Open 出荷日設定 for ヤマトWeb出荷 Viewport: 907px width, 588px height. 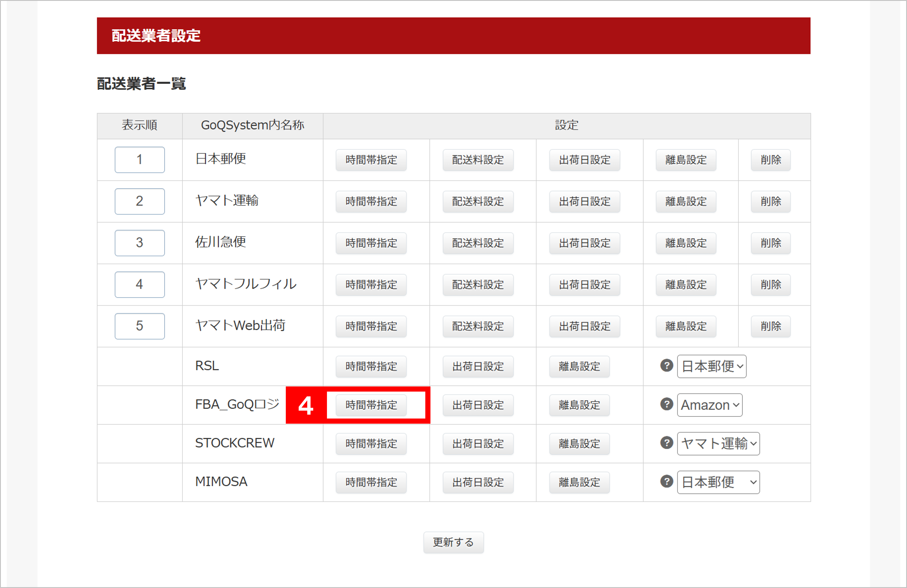tap(585, 326)
